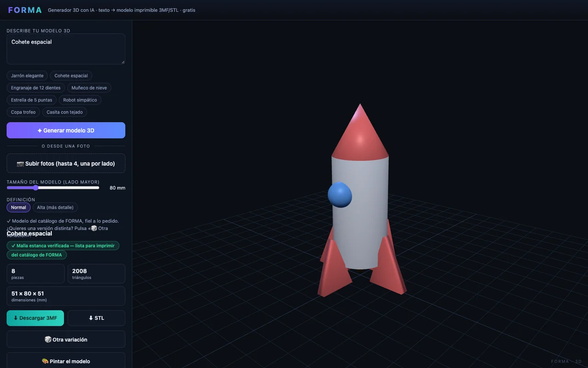Pick the Engranaje de 12 dientes chip

(36, 88)
